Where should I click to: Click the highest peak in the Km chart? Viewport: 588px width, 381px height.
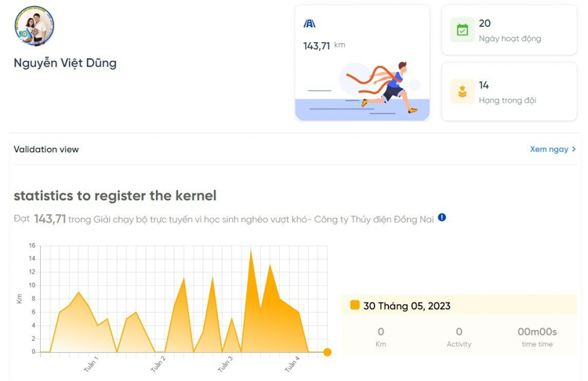[251, 251]
